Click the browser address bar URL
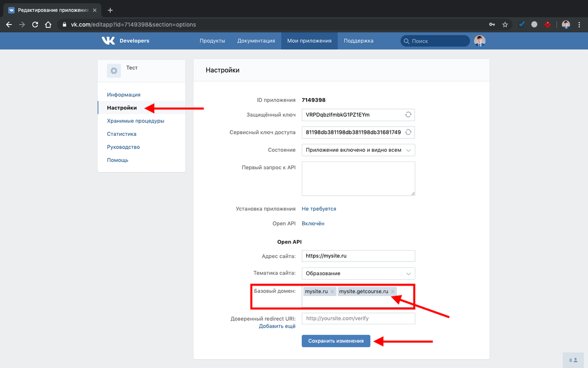The height and width of the screenshot is (368, 588). (x=133, y=25)
